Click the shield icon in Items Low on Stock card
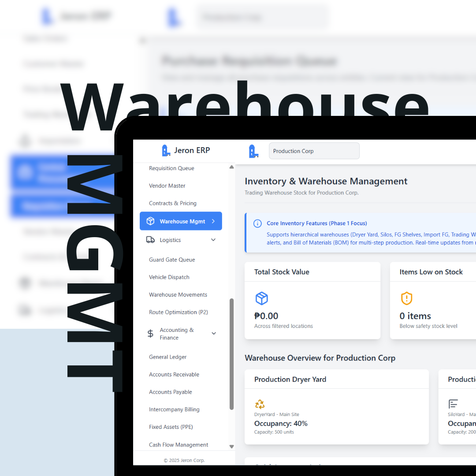 [x=406, y=298]
